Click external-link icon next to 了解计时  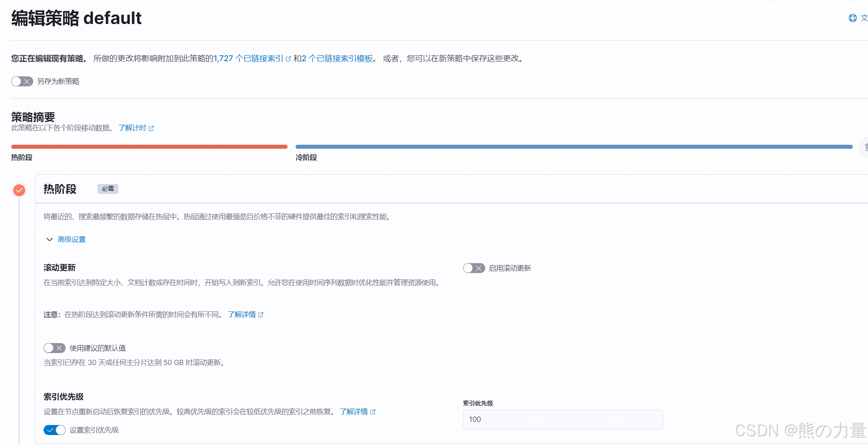click(151, 128)
